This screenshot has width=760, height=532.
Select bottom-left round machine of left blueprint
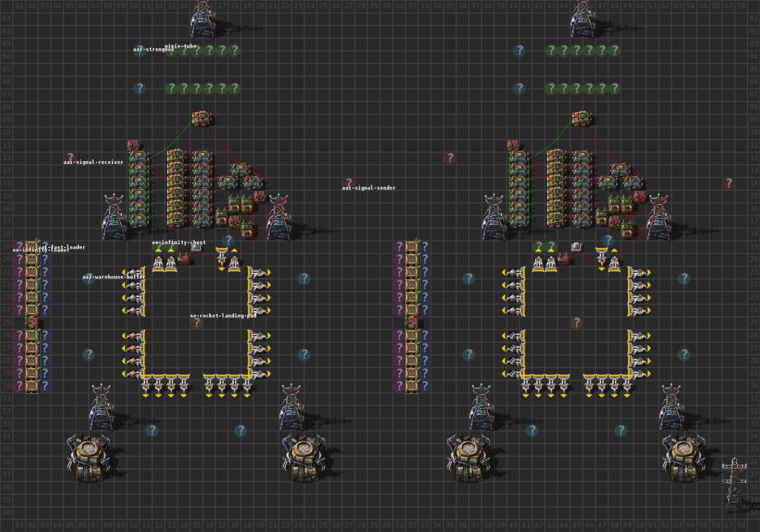(x=89, y=457)
